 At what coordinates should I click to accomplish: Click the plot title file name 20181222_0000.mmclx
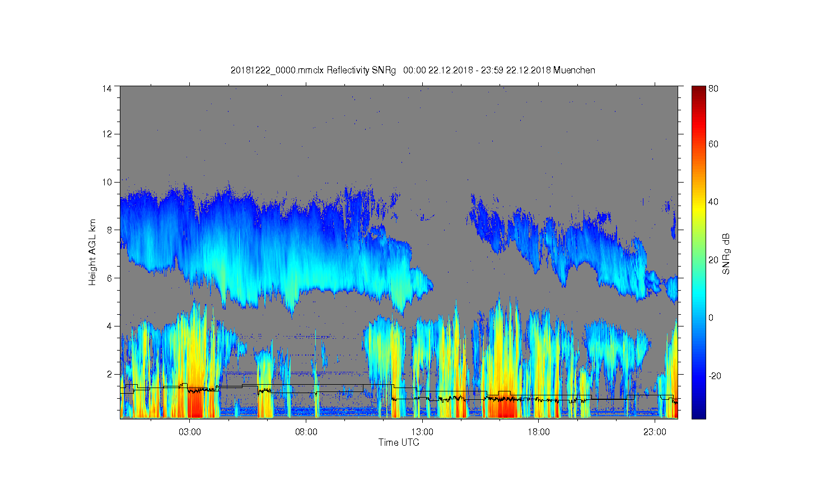277,71
